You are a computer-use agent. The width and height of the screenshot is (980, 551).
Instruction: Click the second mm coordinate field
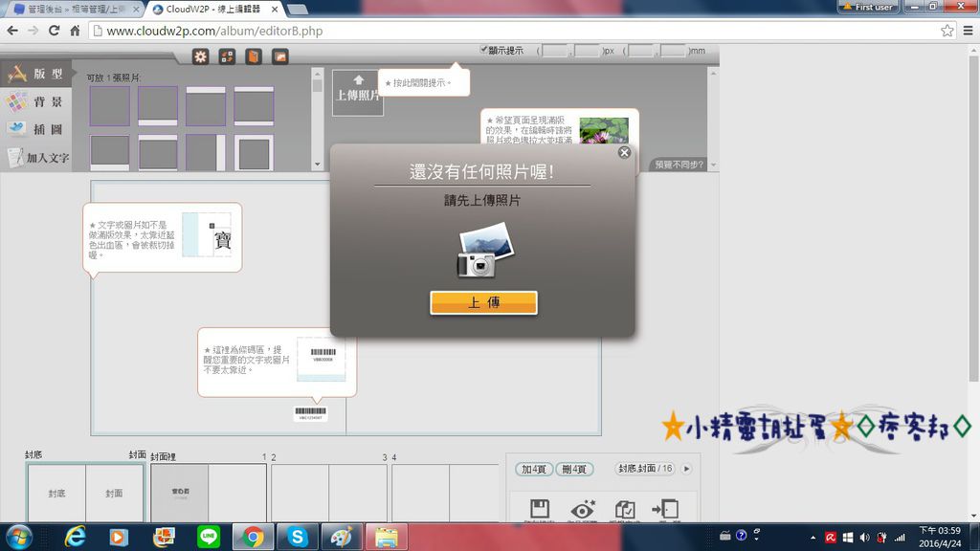pos(673,51)
